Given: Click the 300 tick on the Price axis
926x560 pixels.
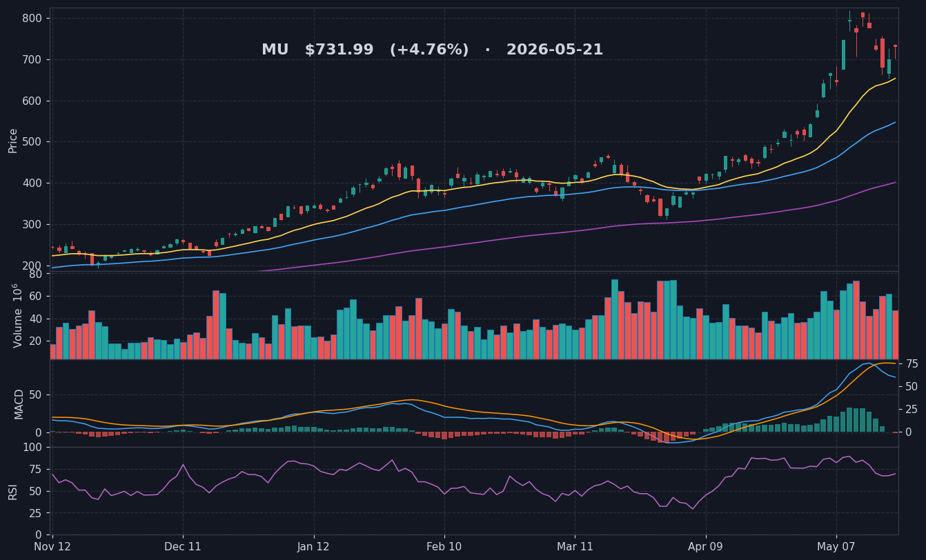Looking at the screenshot, I should 32,225.
